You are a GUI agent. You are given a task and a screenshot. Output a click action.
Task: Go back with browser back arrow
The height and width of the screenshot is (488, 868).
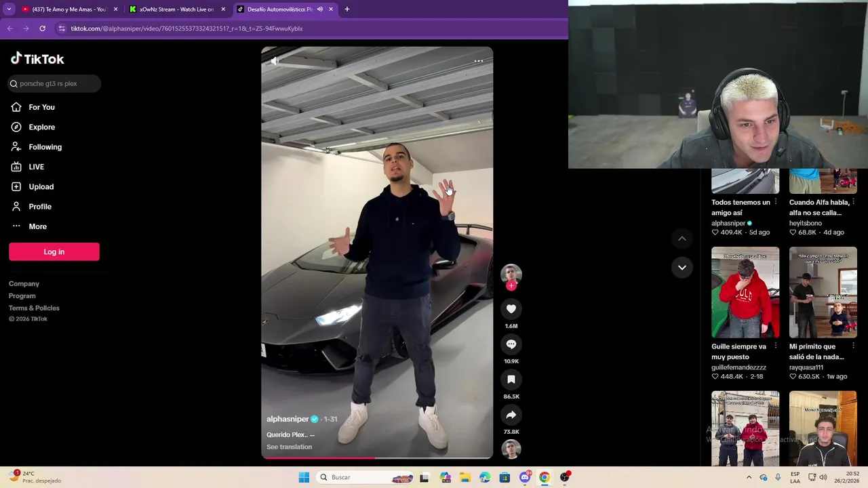pos(9,28)
